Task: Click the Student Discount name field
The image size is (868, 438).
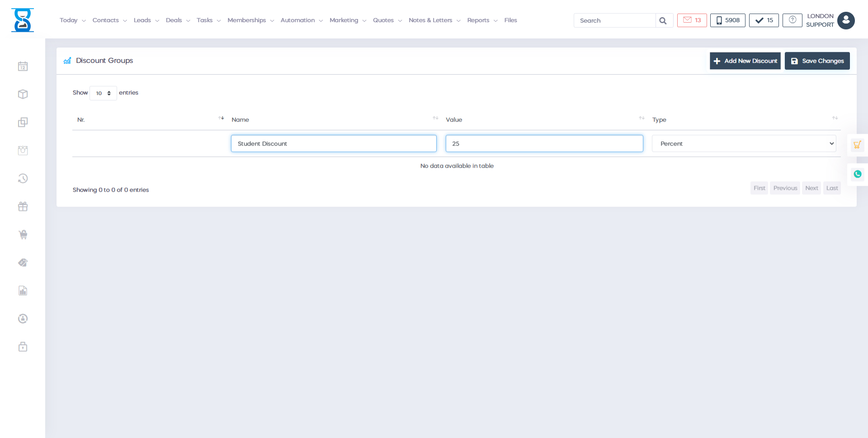Action: (x=333, y=143)
